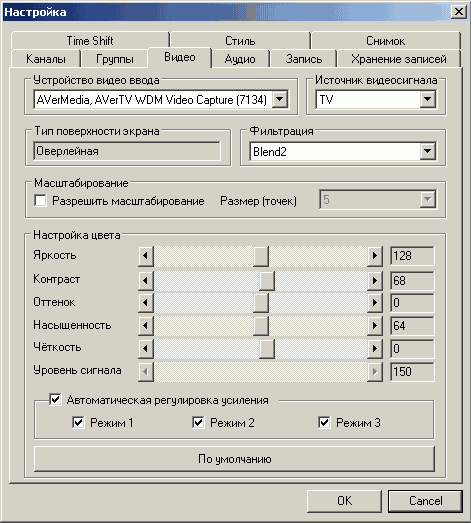471x523 pixels.
Task: Enable Разрешить масштабирование checkbox
Action: coord(40,201)
